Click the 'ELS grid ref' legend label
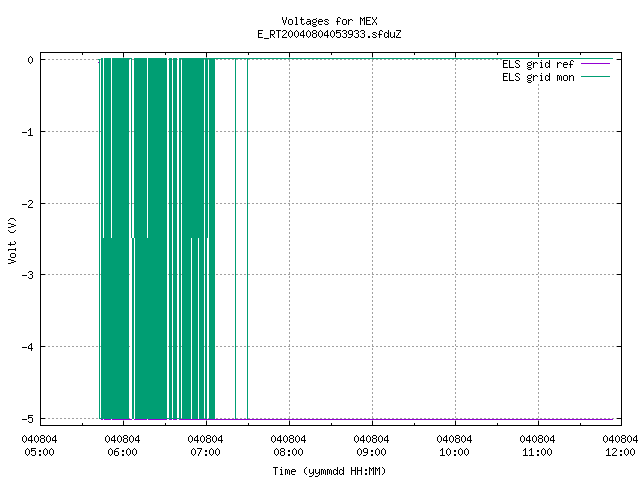This screenshot has width=640, height=480. point(538,64)
